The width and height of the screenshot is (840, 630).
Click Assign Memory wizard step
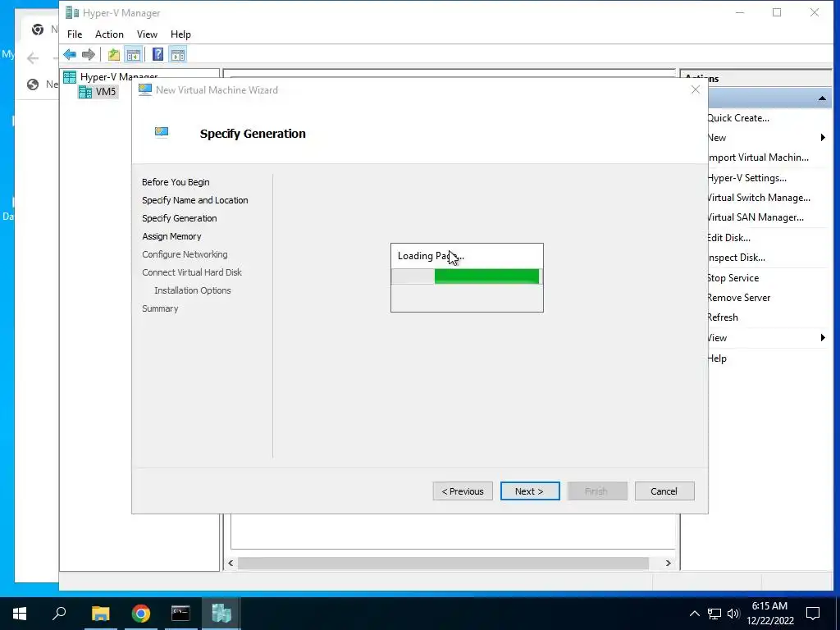(x=171, y=236)
